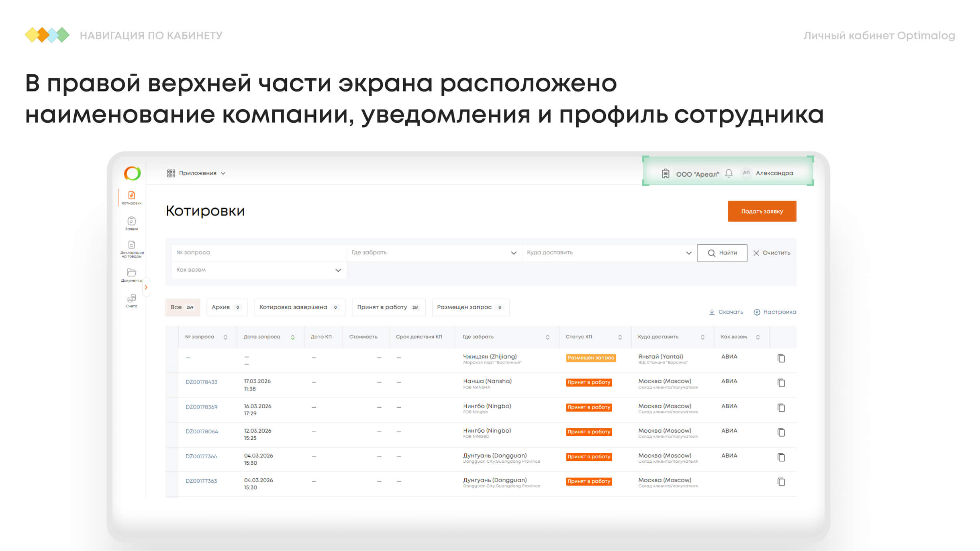
Task: Click company icon next to ООО "Ареал"
Action: tap(666, 173)
